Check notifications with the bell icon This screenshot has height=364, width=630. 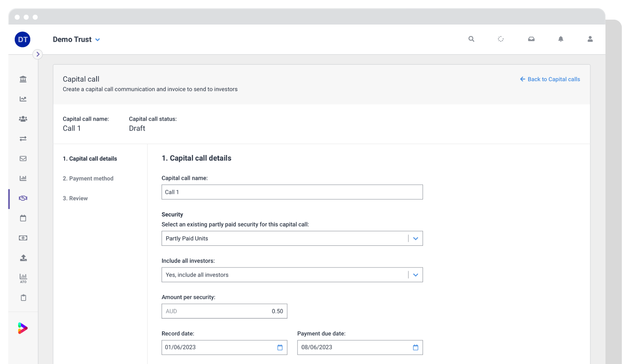point(560,39)
